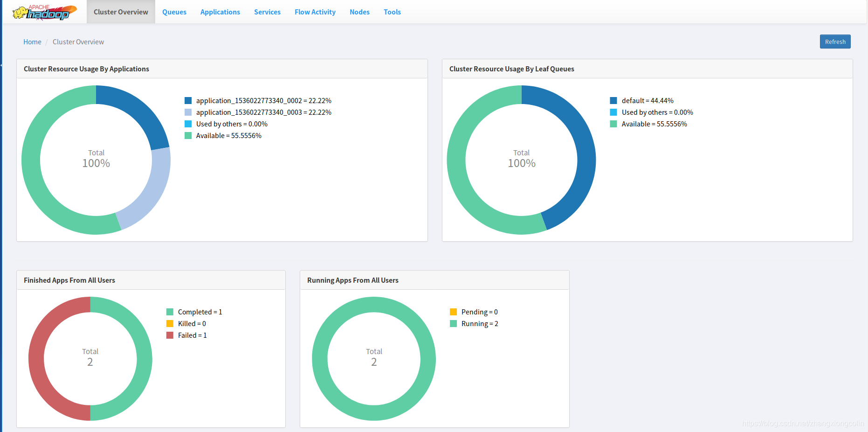This screenshot has width=868, height=432.
Task: Click Cluster Resource Usage By Leaf Queues heading
Action: click(511, 69)
